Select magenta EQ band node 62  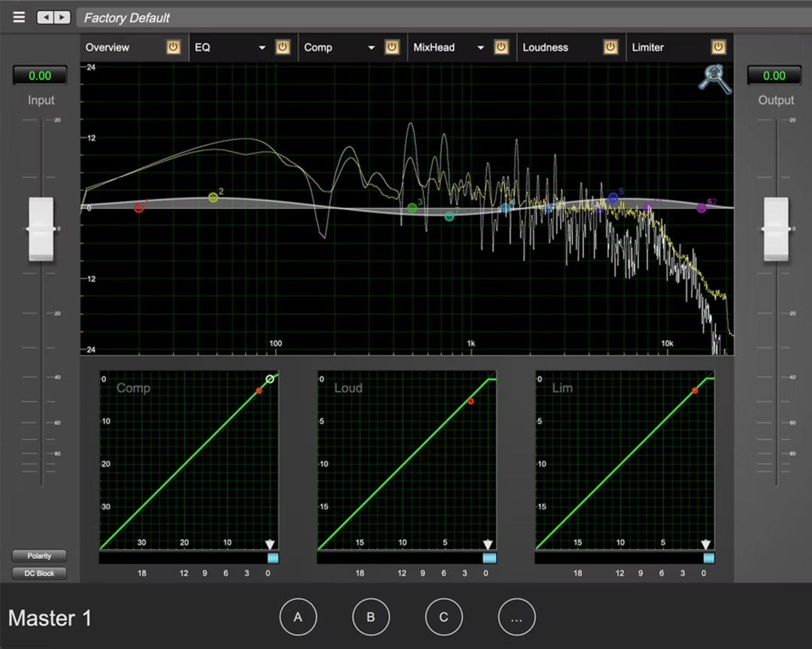point(701,208)
